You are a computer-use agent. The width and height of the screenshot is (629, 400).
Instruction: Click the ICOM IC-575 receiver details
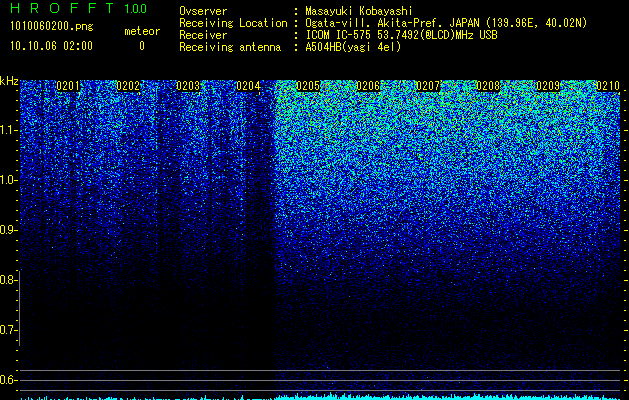point(401,35)
